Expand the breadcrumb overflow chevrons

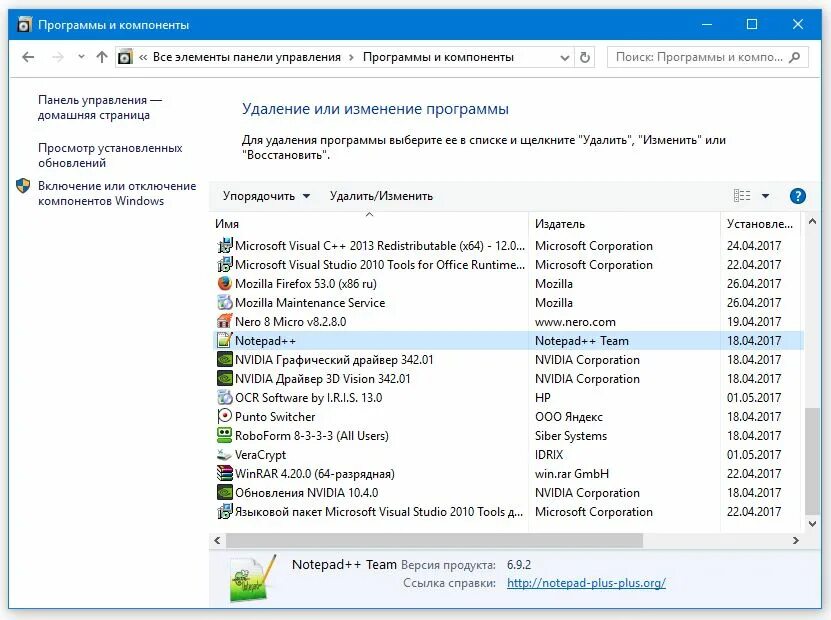pos(143,57)
